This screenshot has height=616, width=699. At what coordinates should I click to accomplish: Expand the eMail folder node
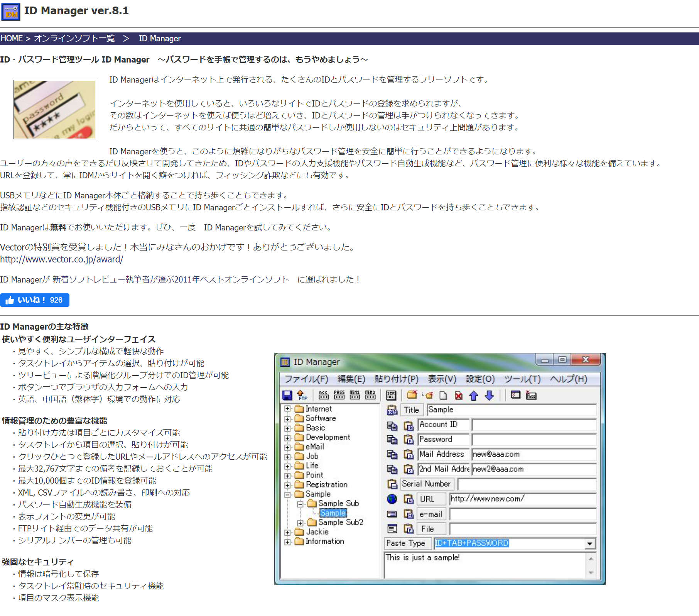tap(287, 447)
